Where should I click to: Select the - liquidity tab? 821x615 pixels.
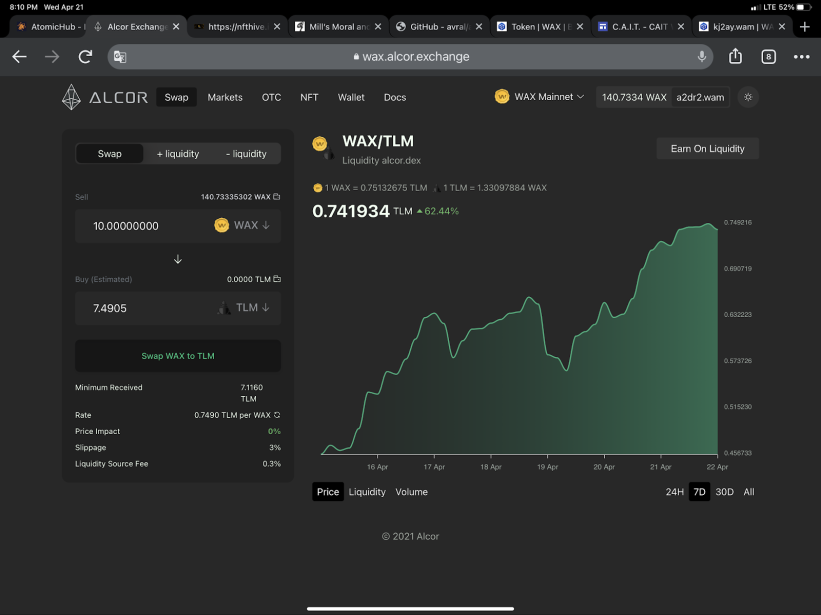[246, 154]
